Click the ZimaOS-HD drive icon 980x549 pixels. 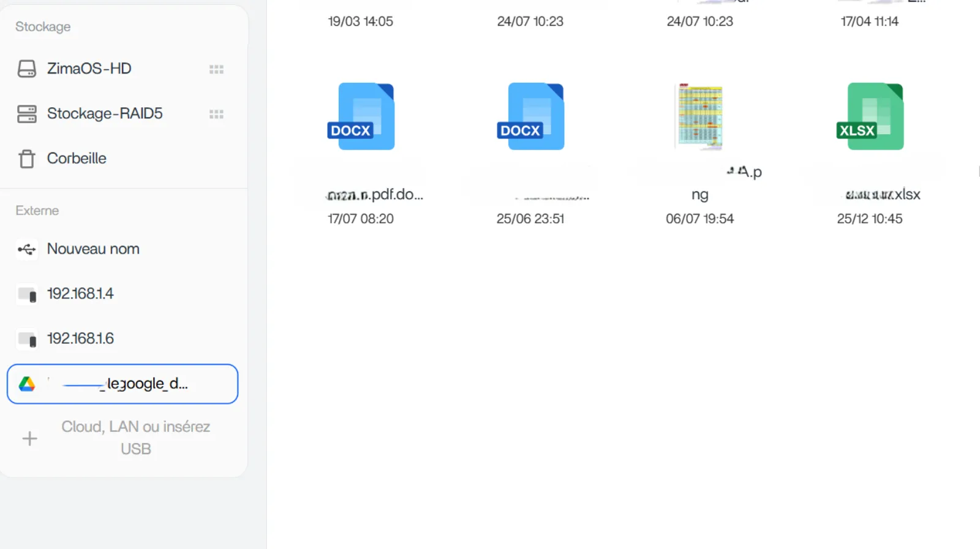26,69
